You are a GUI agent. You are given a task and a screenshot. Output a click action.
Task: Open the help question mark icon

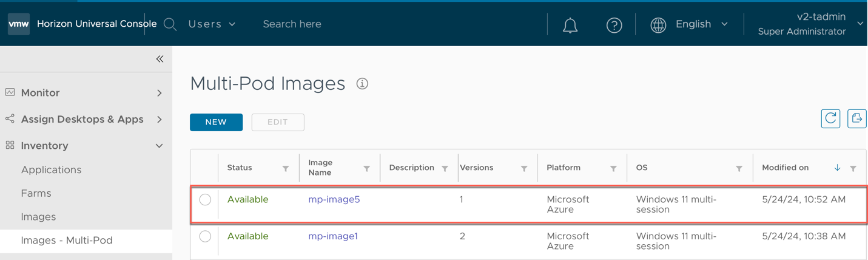[x=614, y=25]
